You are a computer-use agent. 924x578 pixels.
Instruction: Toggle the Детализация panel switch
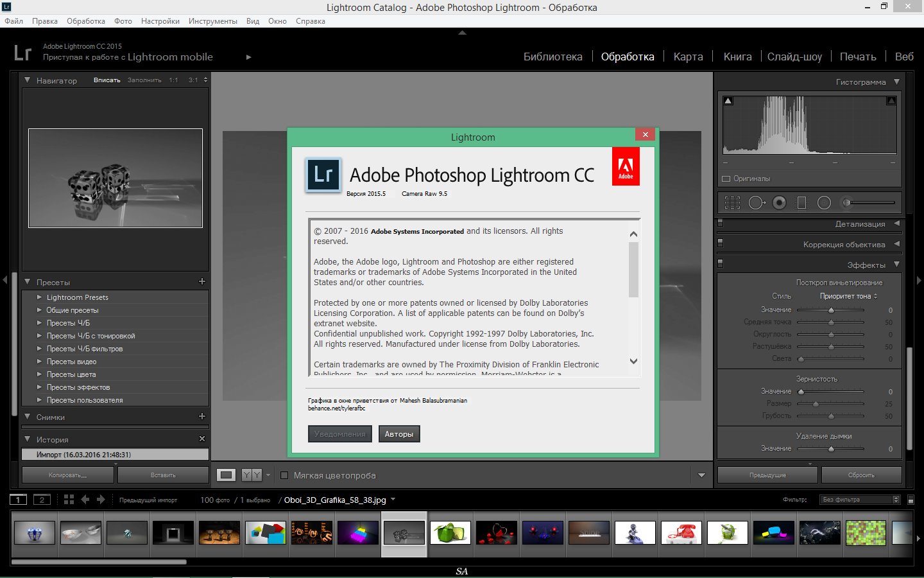(x=720, y=223)
